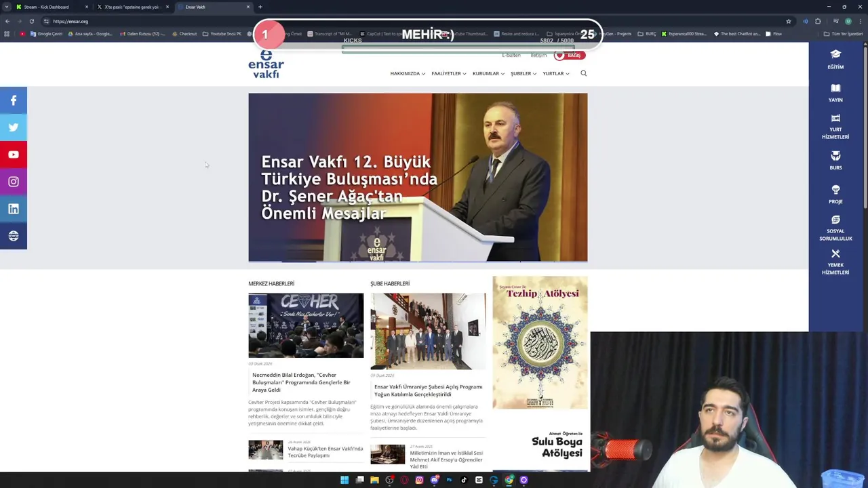
Task: Open Vahap Küçük'ten Ensar Vakfı'nda article
Action: (325, 451)
